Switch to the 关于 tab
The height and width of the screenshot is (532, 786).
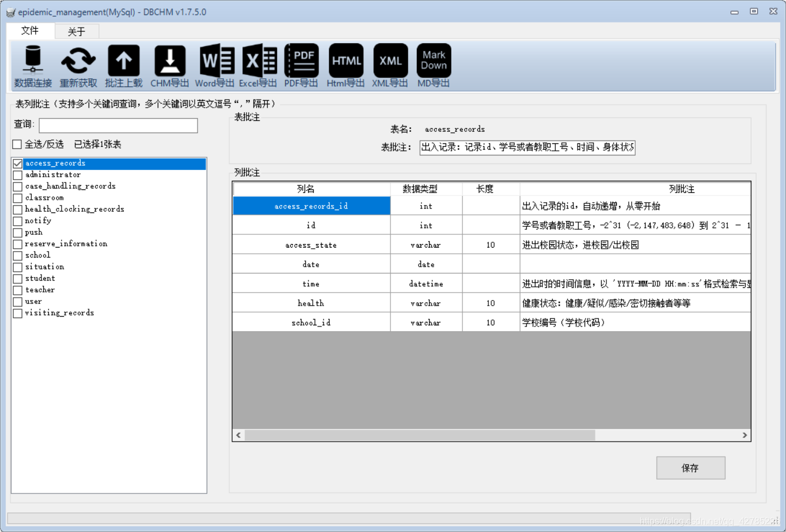tap(76, 31)
